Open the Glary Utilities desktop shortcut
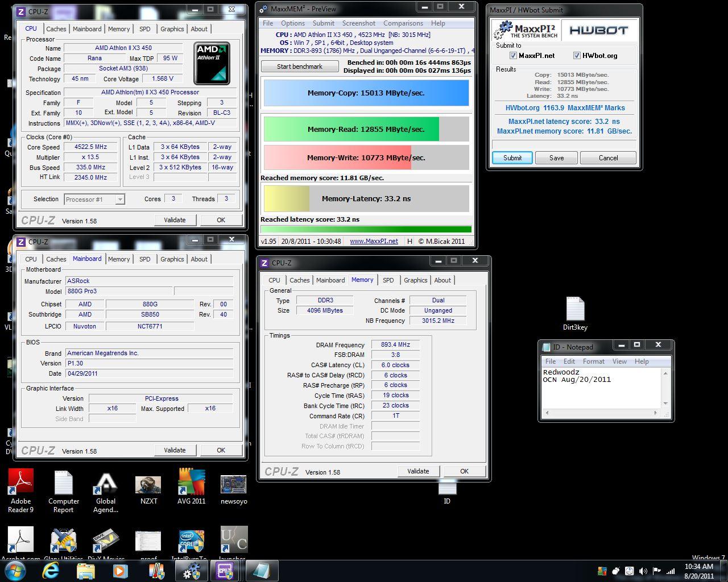This screenshot has width=728, height=582. [x=64, y=544]
